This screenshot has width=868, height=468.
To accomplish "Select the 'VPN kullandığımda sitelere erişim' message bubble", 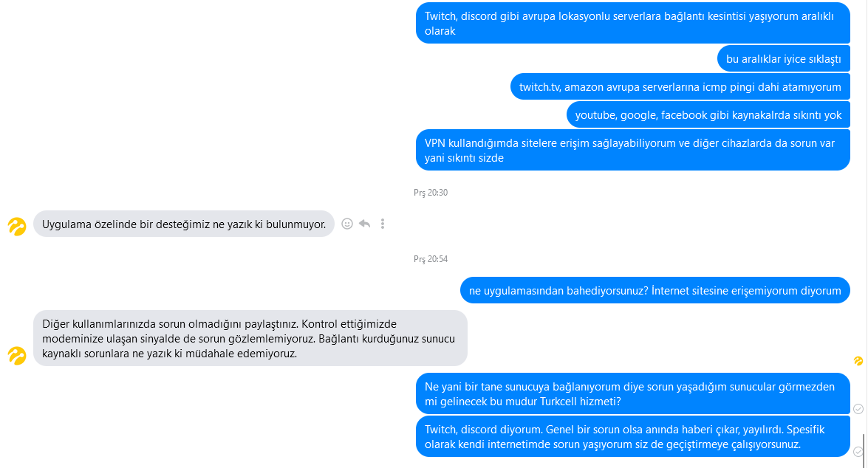I will pyautogui.click(x=633, y=150).
